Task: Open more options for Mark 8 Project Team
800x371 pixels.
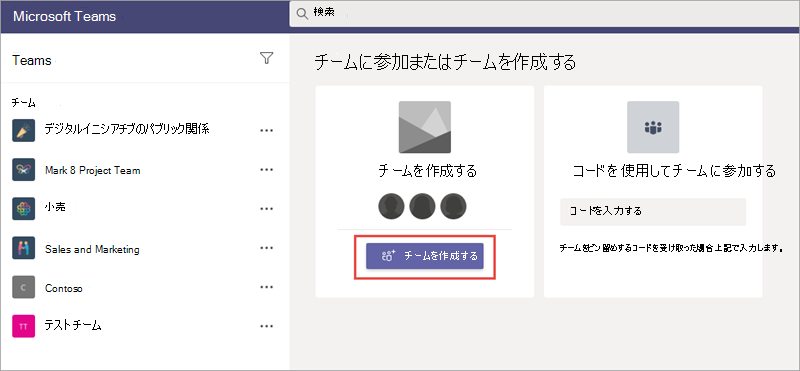Action: (267, 169)
